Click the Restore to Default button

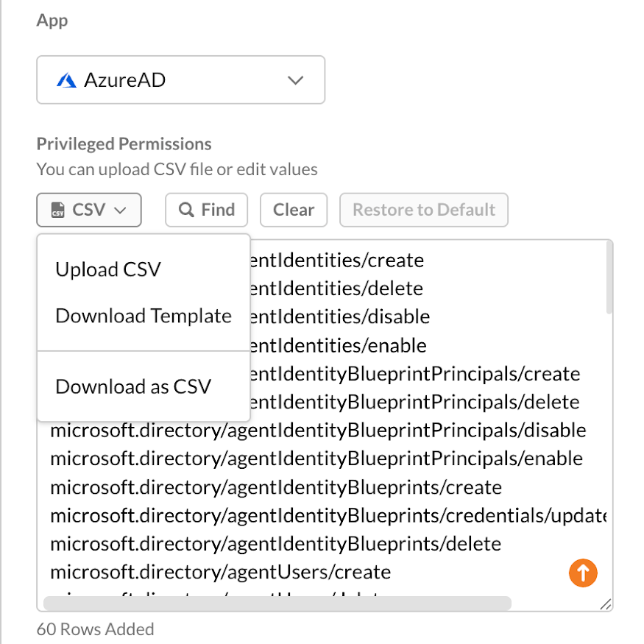click(424, 210)
